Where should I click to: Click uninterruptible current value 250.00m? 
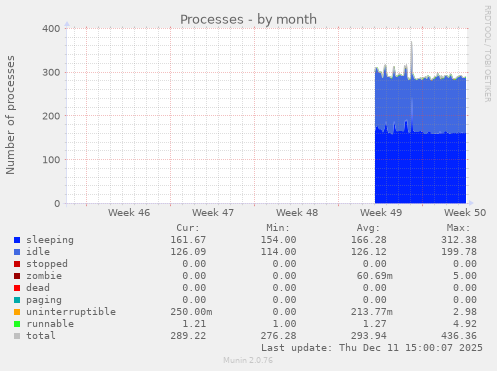[191, 312]
